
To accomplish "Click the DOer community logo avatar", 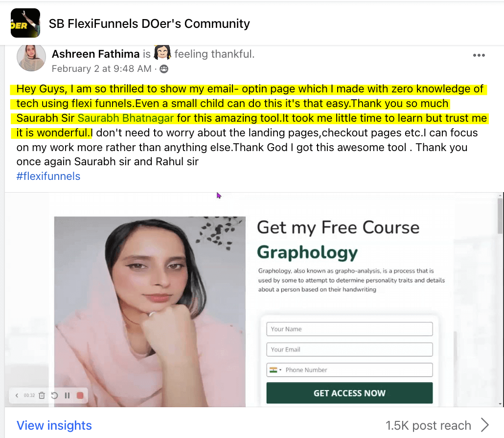I will point(25,23).
